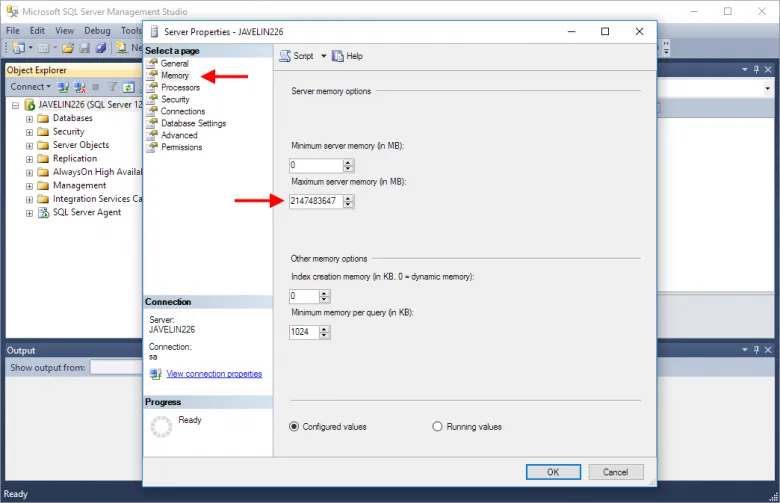The height and width of the screenshot is (503, 780).
Task: Click the Maximum server memory input field
Action: click(316, 201)
